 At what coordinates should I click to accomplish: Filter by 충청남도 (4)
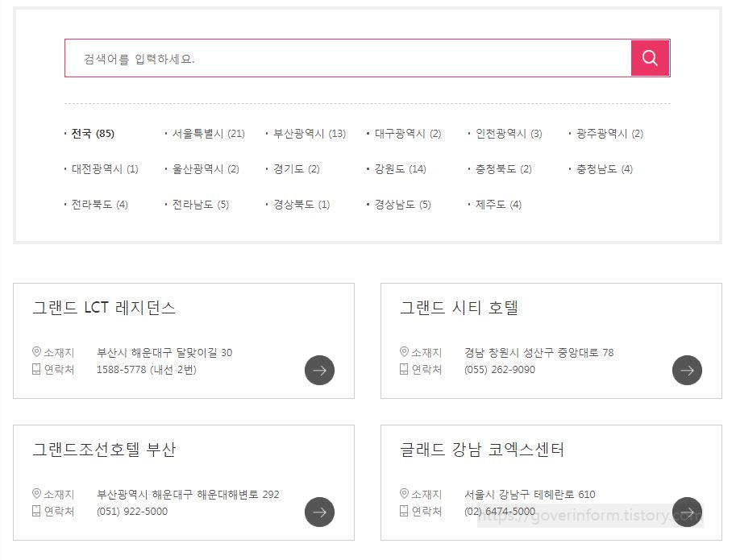click(605, 169)
